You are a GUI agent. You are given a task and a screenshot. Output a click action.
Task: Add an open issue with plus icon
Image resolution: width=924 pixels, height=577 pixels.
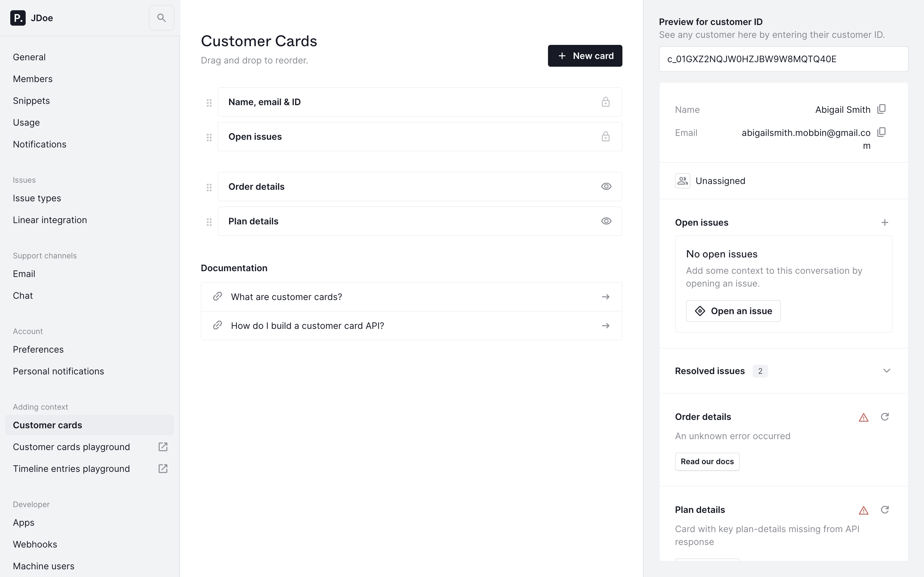885,222
